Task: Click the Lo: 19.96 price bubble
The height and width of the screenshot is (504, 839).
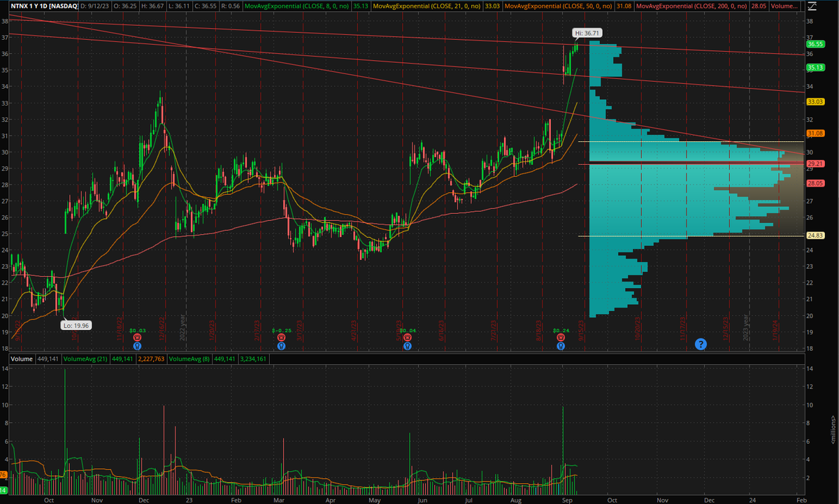Action: point(77,325)
